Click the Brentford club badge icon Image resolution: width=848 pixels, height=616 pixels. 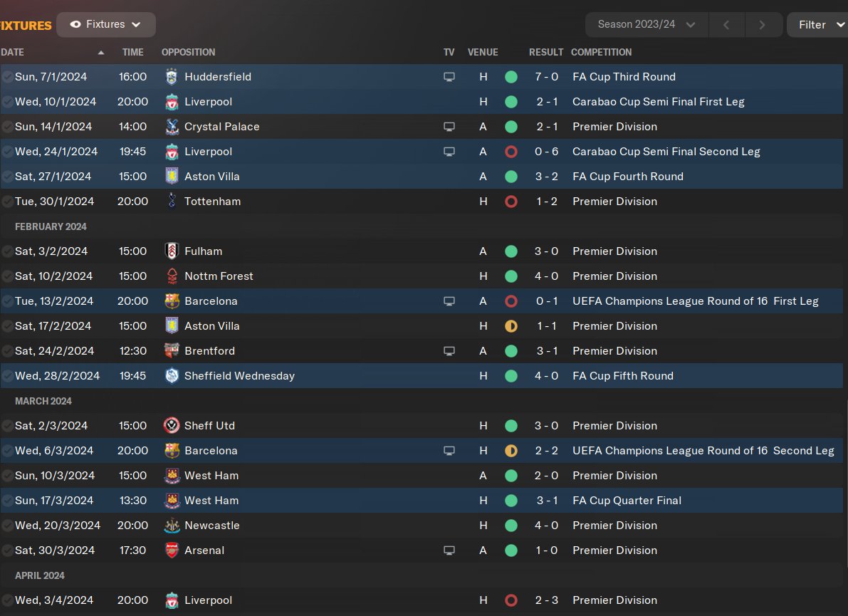pyautogui.click(x=172, y=350)
